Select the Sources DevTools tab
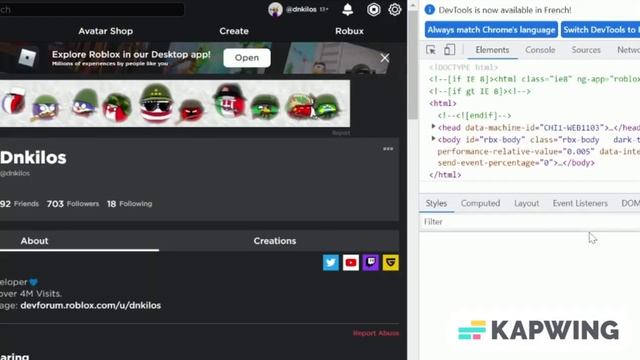The image size is (640, 360). point(586,50)
